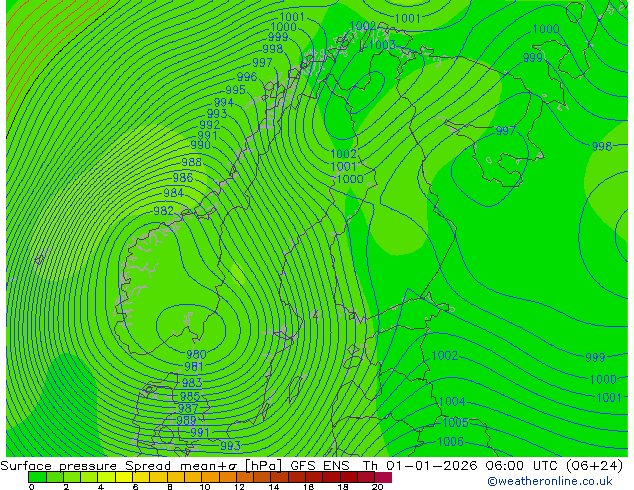The image size is (634, 490).
Task: Click the legend tick label '10'
Action: tap(205, 487)
